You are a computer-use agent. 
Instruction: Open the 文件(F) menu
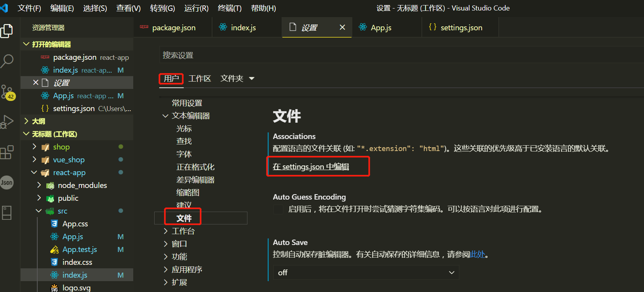[30, 8]
